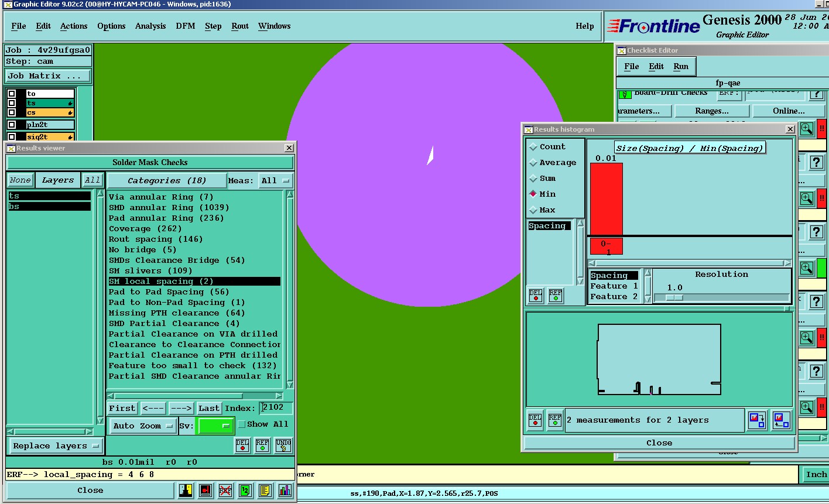Click the categories list vertical scrollbar
This screenshot has width=829, height=504.
pyautogui.click(x=289, y=290)
